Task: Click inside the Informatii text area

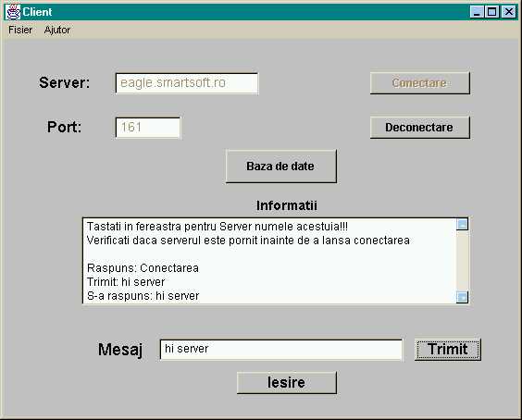Action: 269,261
